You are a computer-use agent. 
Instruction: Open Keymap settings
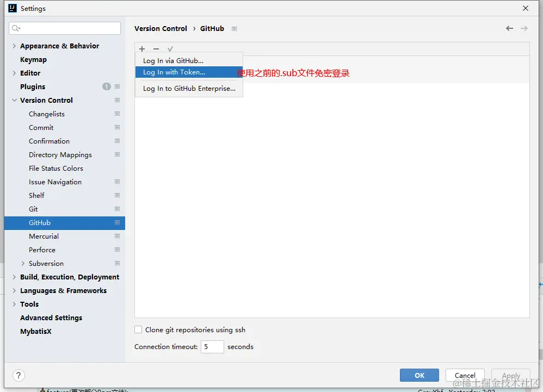click(33, 59)
